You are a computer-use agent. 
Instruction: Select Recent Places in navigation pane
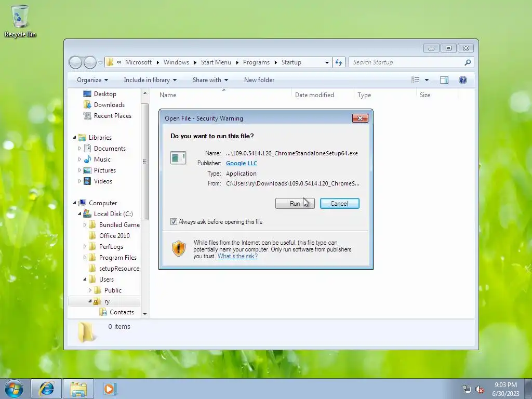[x=112, y=116]
